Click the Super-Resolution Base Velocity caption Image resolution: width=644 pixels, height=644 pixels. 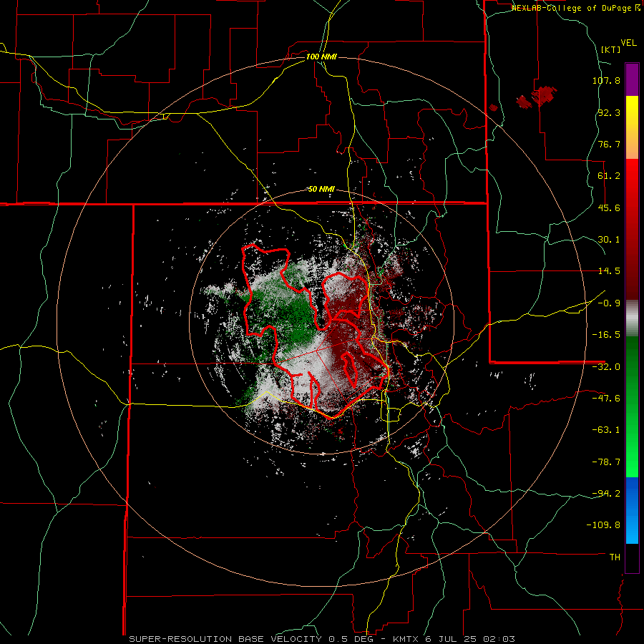[x=321, y=639]
